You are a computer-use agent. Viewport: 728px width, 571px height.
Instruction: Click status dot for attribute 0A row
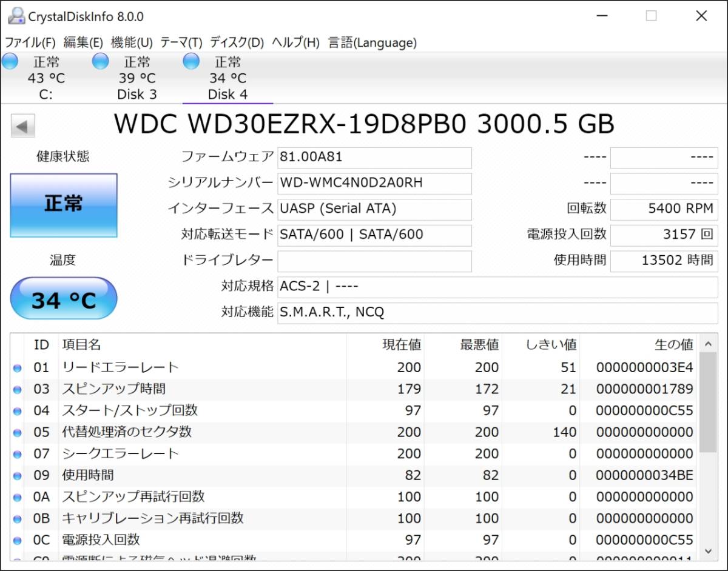[17, 498]
